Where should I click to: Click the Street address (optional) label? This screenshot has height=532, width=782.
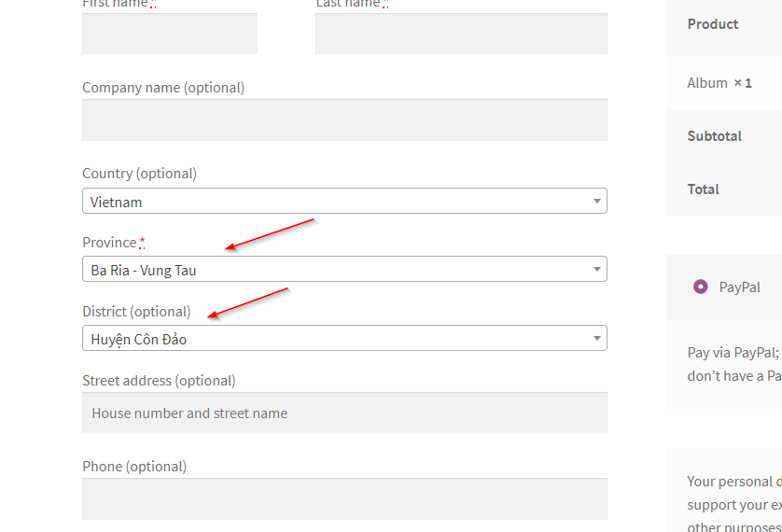159,381
